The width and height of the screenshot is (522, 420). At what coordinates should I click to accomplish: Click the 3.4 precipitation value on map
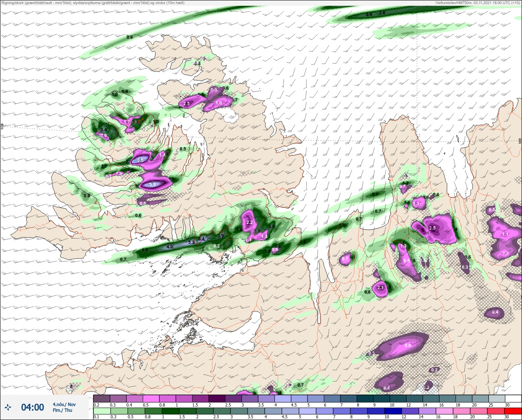coord(104,130)
